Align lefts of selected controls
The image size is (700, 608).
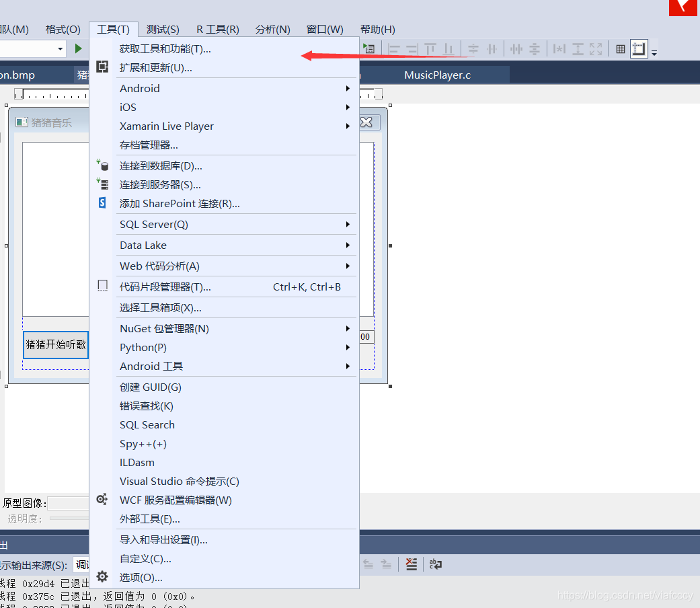click(x=394, y=48)
